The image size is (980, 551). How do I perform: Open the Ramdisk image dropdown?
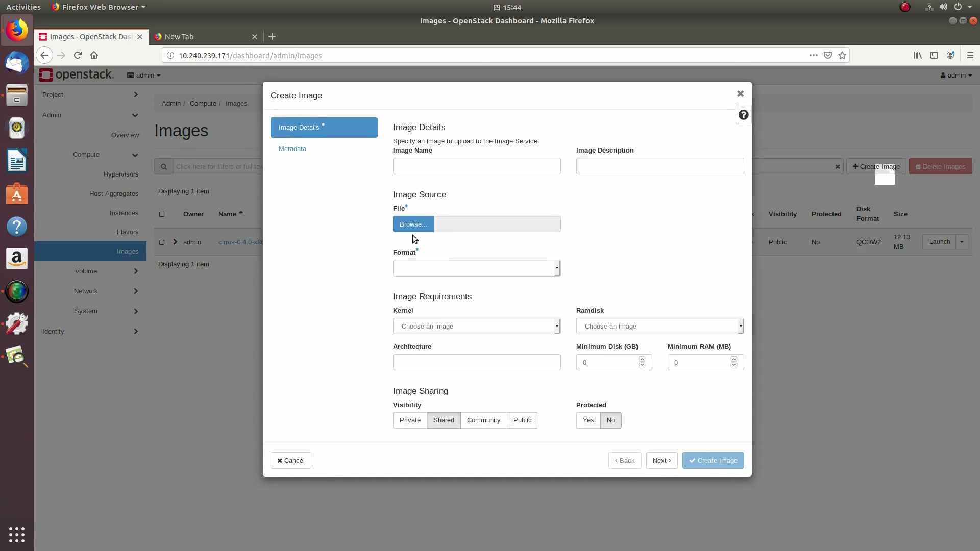click(659, 327)
